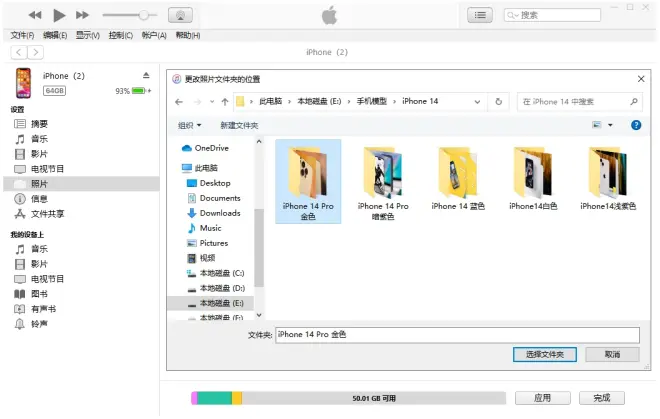Open the 文件(F) menu
The width and height of the screenshot is (660, 419).
point(22,36)
